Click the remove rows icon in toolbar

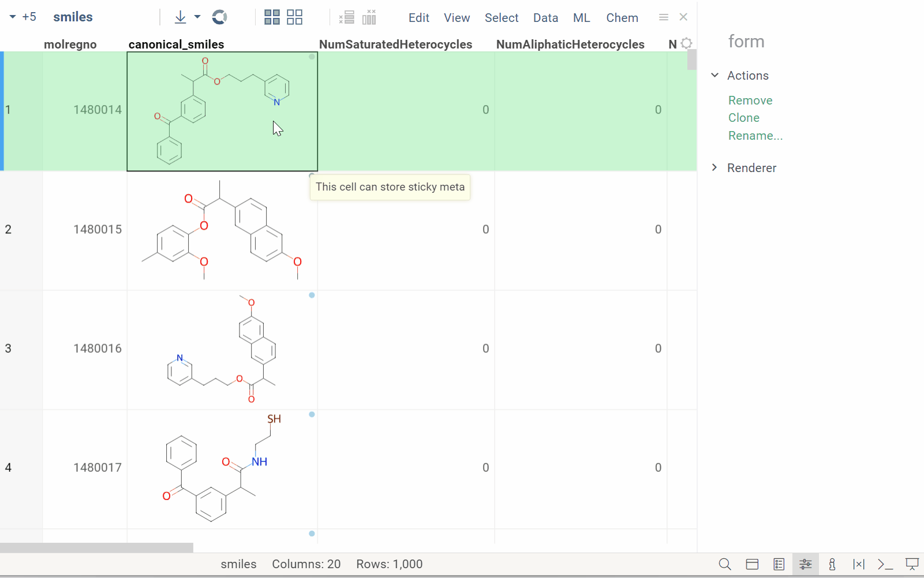tap(347, 17)
